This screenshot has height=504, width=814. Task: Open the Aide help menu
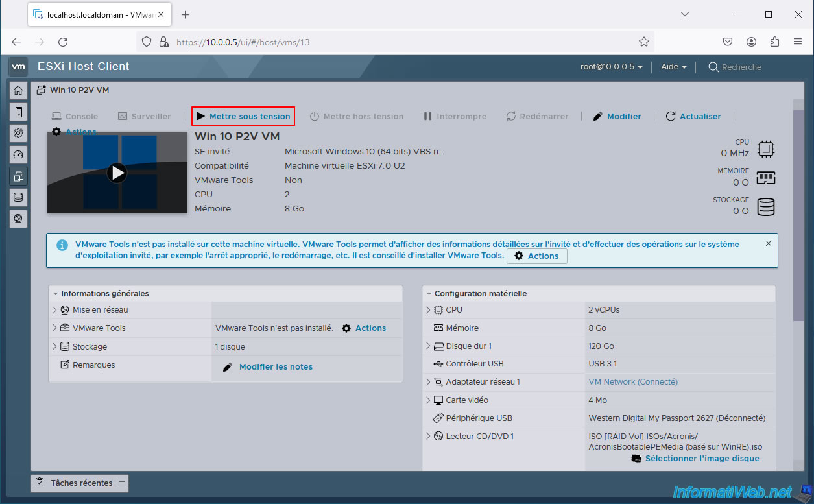[674, 67]
